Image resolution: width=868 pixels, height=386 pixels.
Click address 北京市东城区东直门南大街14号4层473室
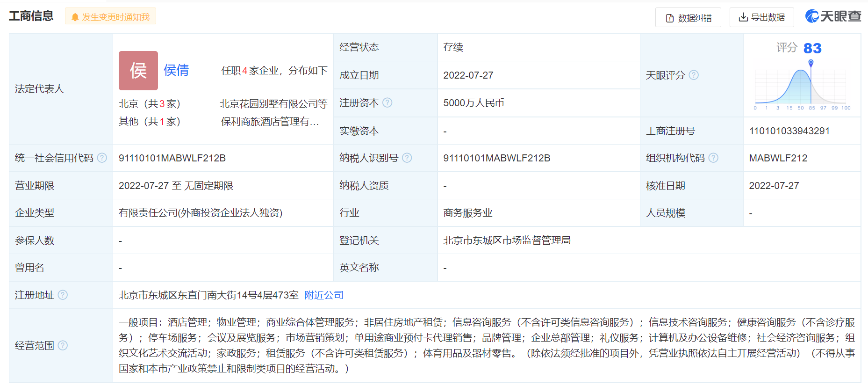208,295
